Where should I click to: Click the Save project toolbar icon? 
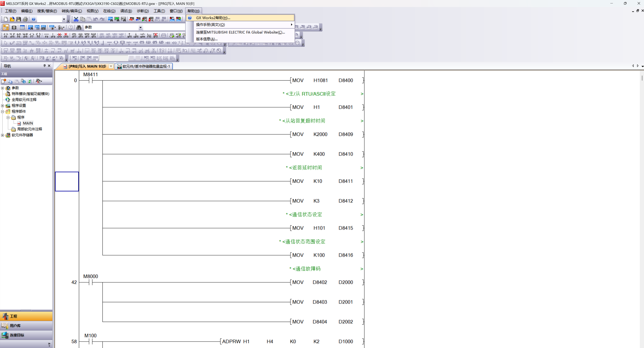pyautogui.click(x=19, y=19)
